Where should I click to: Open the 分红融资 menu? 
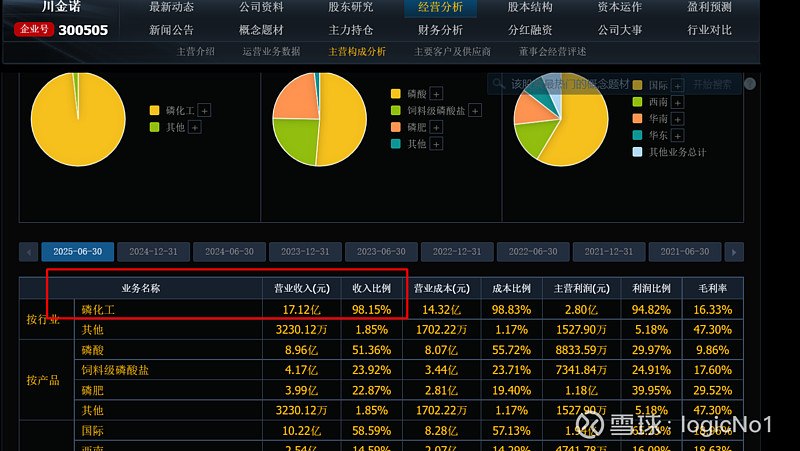(530, 30)
